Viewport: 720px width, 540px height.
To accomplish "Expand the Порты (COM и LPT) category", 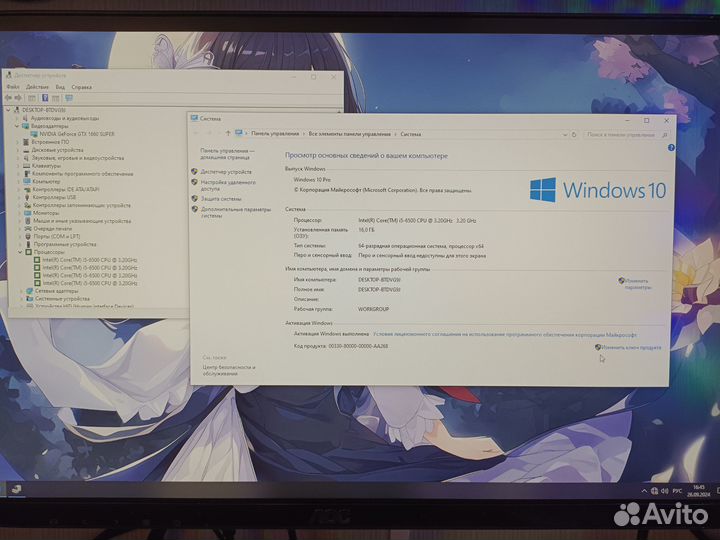I will click(20, 236).
